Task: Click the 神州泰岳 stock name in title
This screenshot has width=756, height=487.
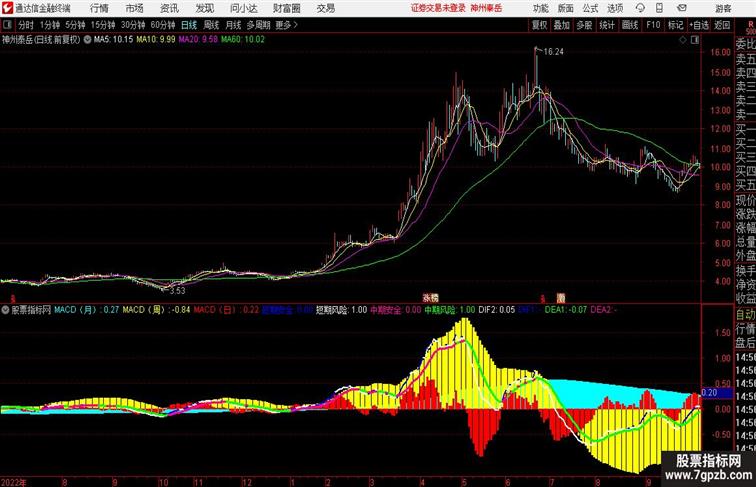Action: pos(486,8)
